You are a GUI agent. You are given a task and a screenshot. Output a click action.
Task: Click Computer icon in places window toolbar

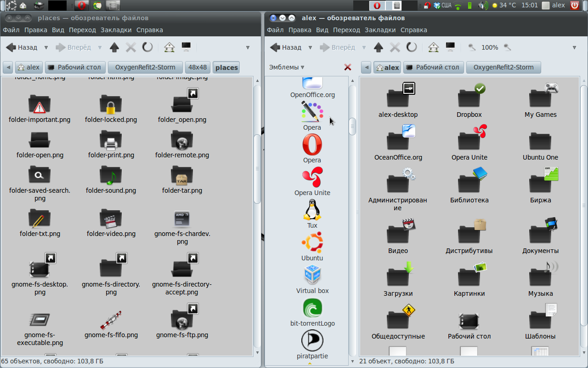pyautogui.click(x=186, y=47)
